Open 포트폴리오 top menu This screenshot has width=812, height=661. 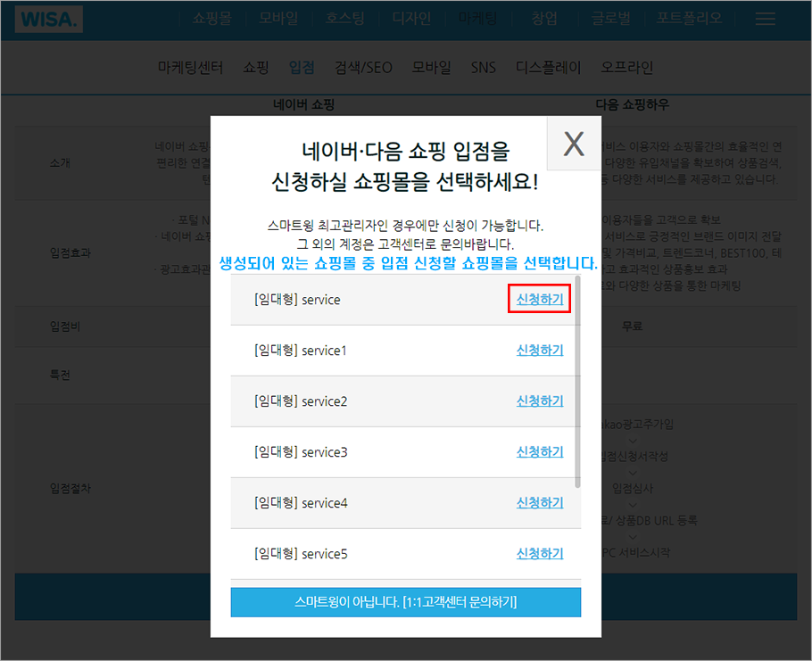[x=689, y=19]
